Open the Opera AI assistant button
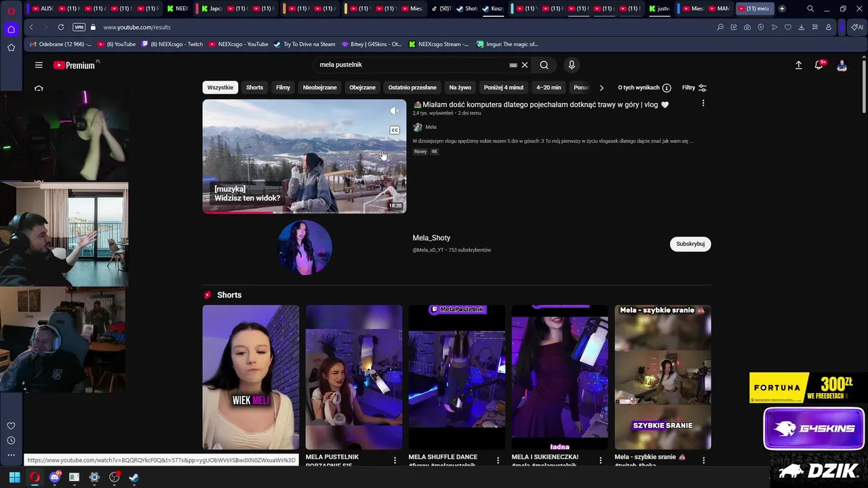Image resolution: width=868 pixels, height=488 pixels. coord(857,27)
